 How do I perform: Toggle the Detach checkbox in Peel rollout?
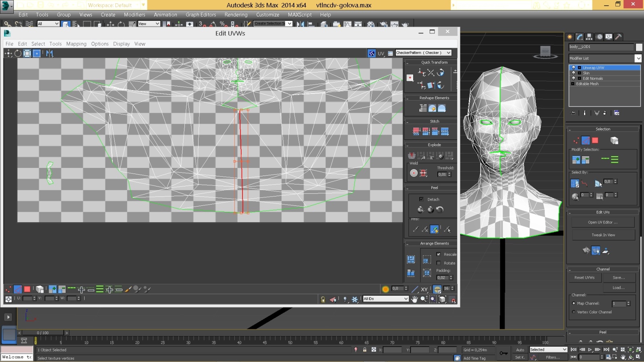tap(421, 199)
